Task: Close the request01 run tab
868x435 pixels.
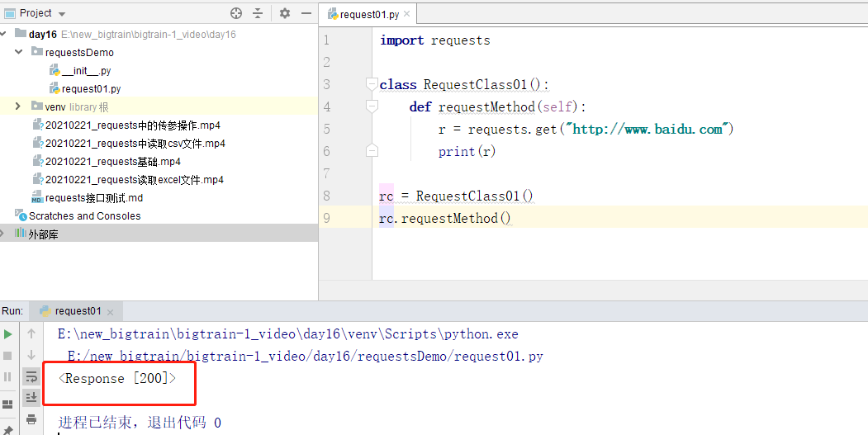Action: pyautogui.click(x=110, y=312)
